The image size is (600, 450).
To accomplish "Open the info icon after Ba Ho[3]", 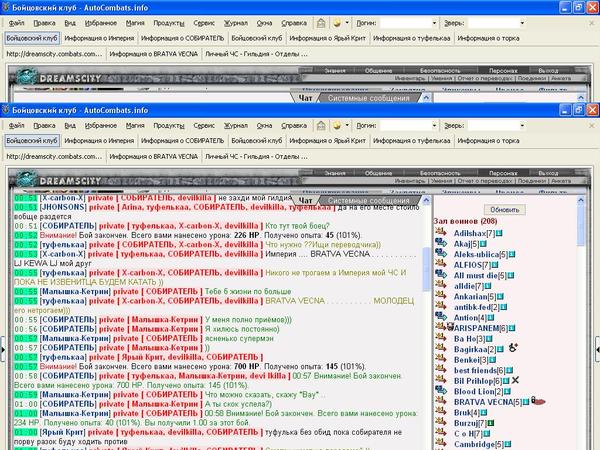I will coord(489,339).
